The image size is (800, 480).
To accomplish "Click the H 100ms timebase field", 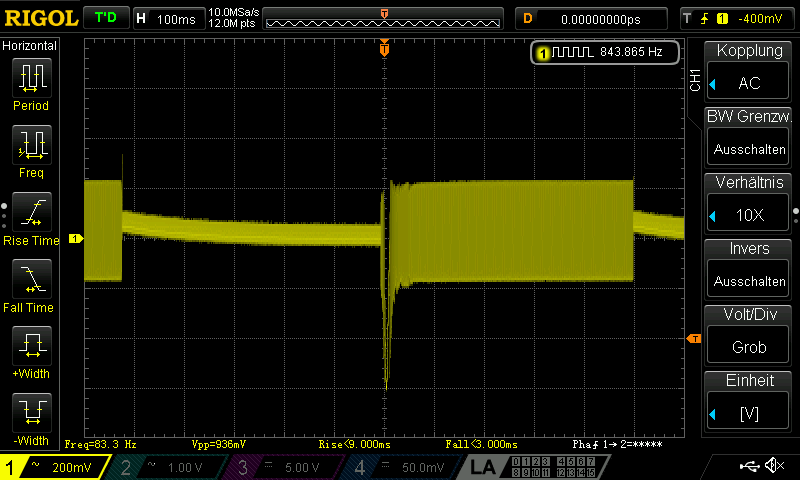I will [x=169, y=19].
